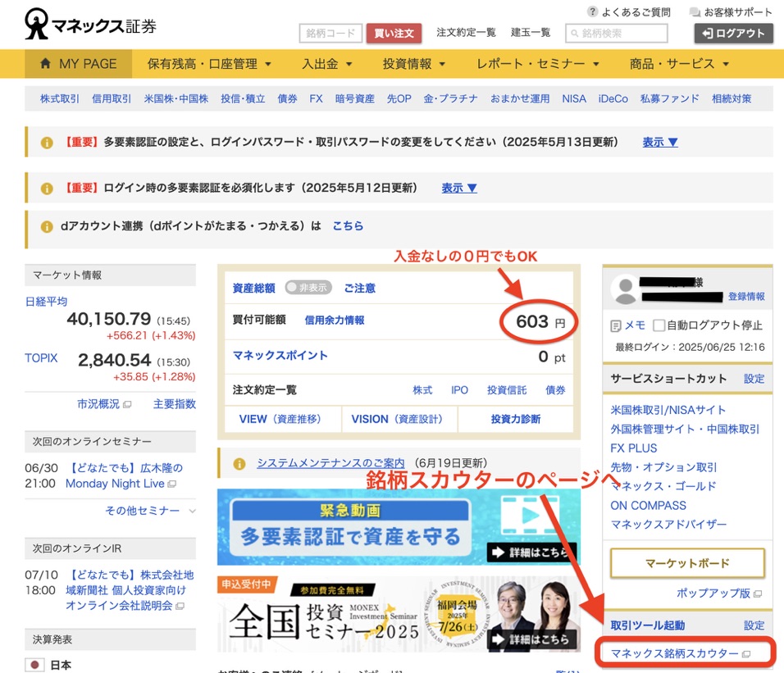
Task: Open 信用取引 in the product bar
Action: [x=112, y=99]
